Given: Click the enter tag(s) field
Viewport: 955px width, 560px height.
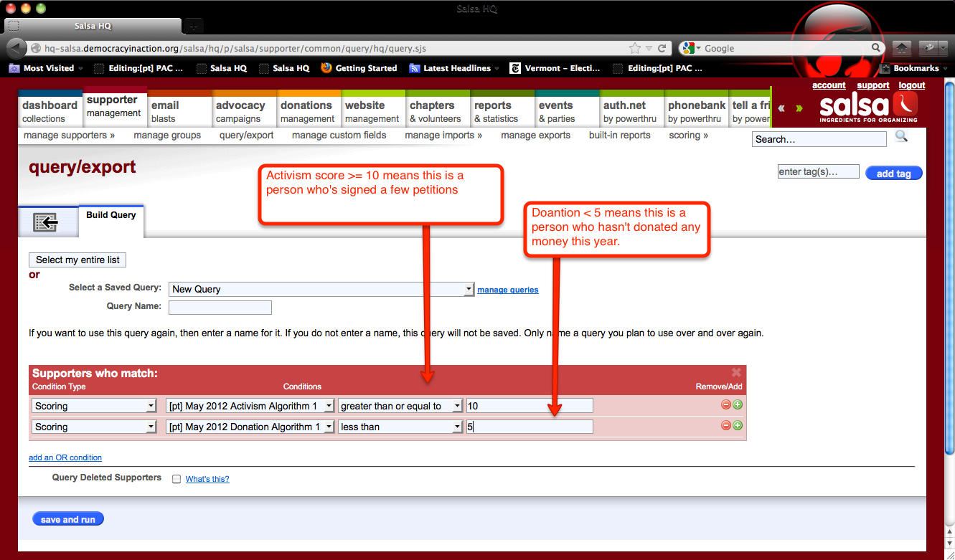Looking at the screenshot, I should tap(818, 172).
